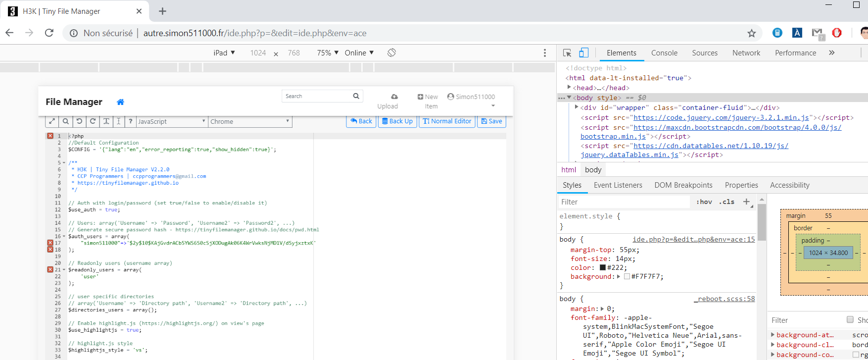This screenshot has width=868, height=360.
Task: Open editor help question mark
Action: pos(130,121)
